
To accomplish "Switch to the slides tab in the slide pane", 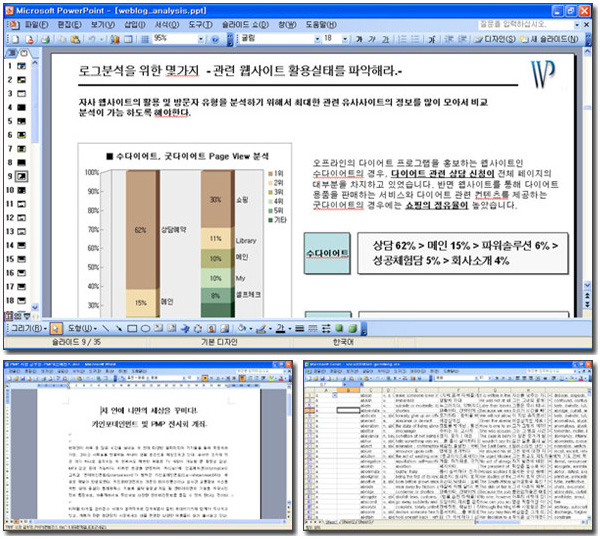I will (24, 53).
